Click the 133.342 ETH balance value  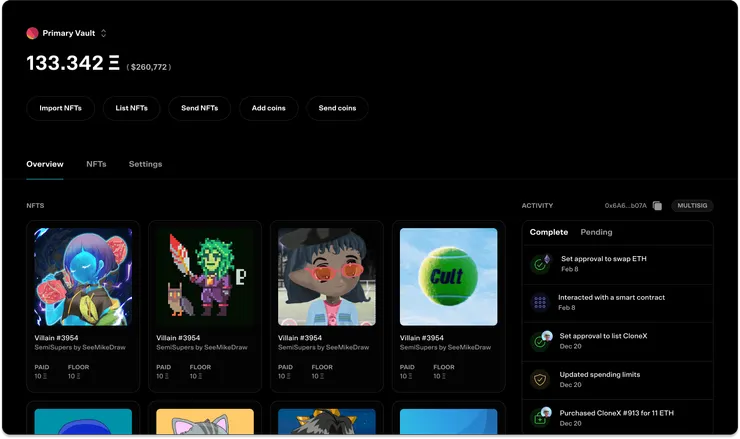(x=73, y=63)
